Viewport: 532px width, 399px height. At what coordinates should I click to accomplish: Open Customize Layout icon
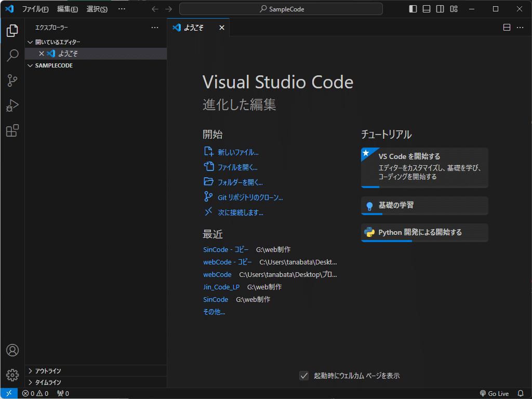point(454,9)
